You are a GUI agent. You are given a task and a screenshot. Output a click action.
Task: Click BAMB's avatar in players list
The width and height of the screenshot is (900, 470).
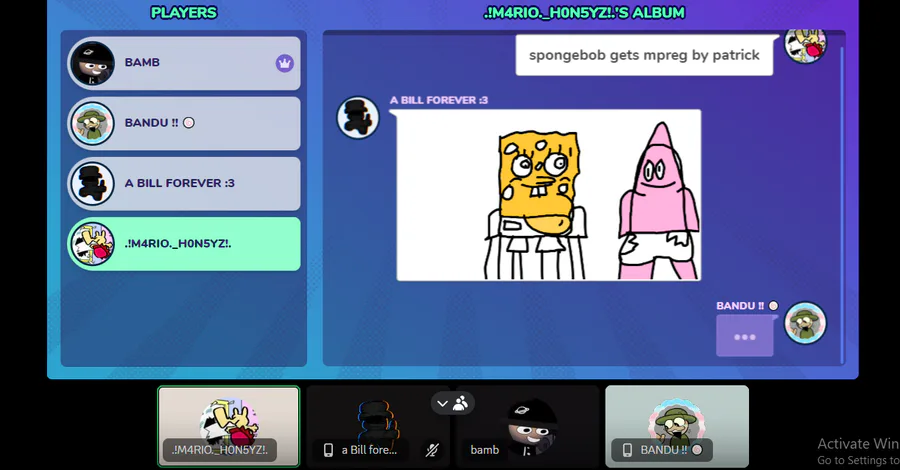pyautogui.click(x=92, y=63)
